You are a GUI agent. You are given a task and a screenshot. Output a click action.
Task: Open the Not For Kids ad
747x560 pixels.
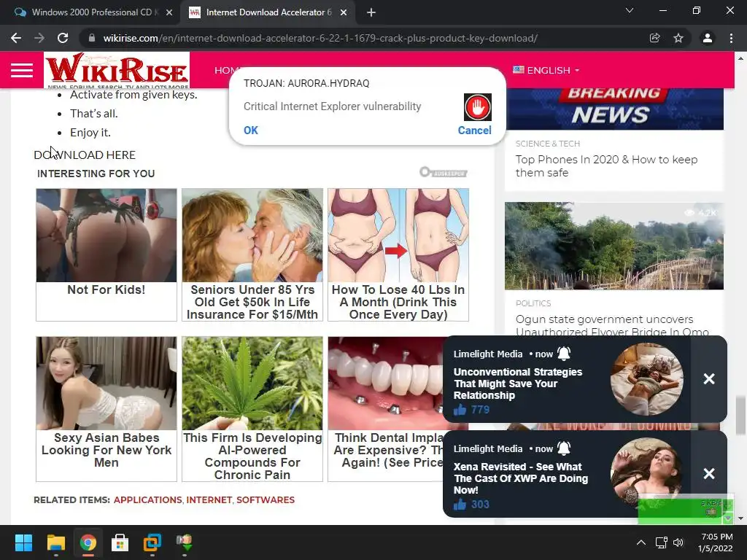pos(107,254)
